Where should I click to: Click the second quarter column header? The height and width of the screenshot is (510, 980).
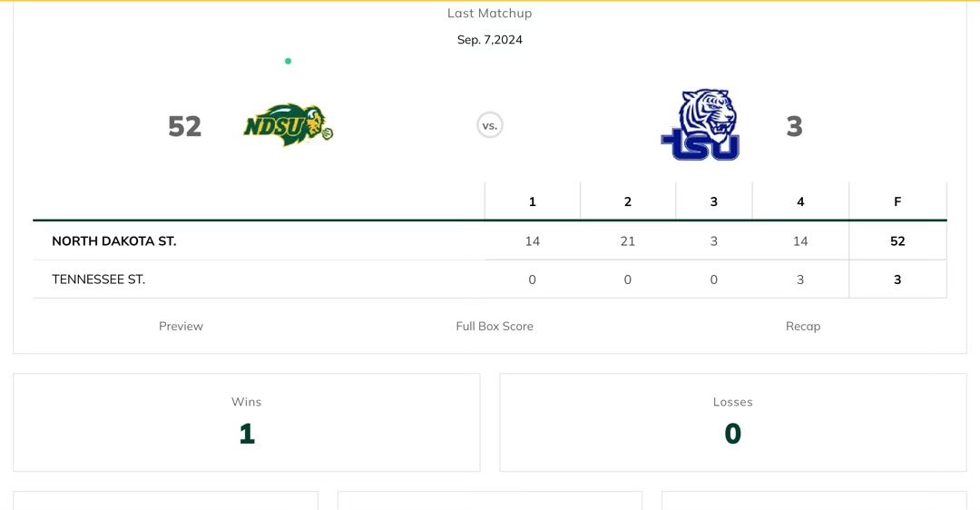[x=628, y=201]
